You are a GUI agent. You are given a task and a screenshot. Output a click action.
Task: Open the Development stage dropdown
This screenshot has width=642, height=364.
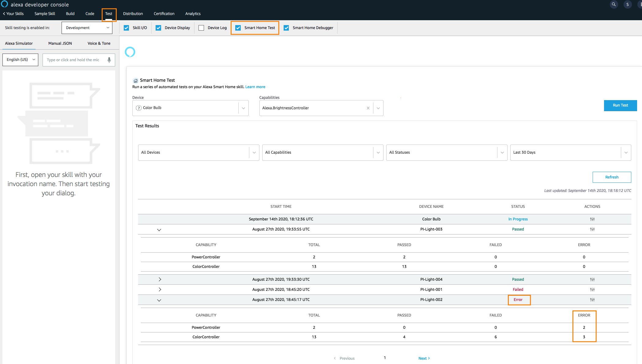87,28
